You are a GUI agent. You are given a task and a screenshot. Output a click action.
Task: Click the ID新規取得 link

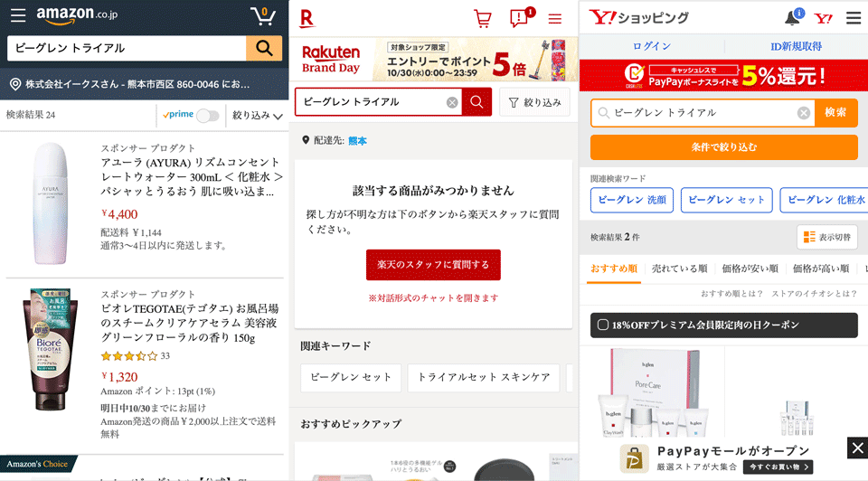click(x=796, y=46)
